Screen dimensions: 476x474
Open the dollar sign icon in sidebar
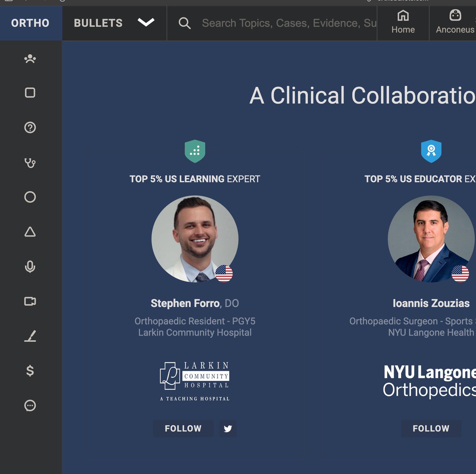pos(30,371)
